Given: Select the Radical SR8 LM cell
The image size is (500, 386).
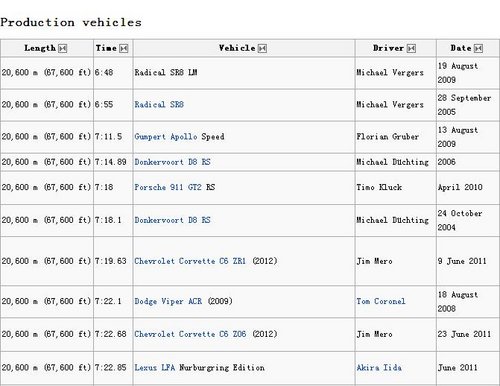Looking at the screenshot, I should (244, 73).
